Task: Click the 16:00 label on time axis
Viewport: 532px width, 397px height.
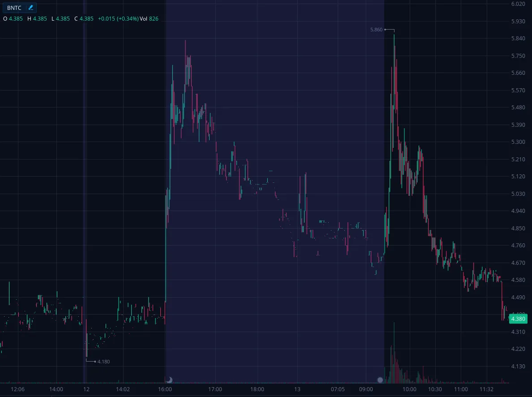Action: (x=165, y=389)
